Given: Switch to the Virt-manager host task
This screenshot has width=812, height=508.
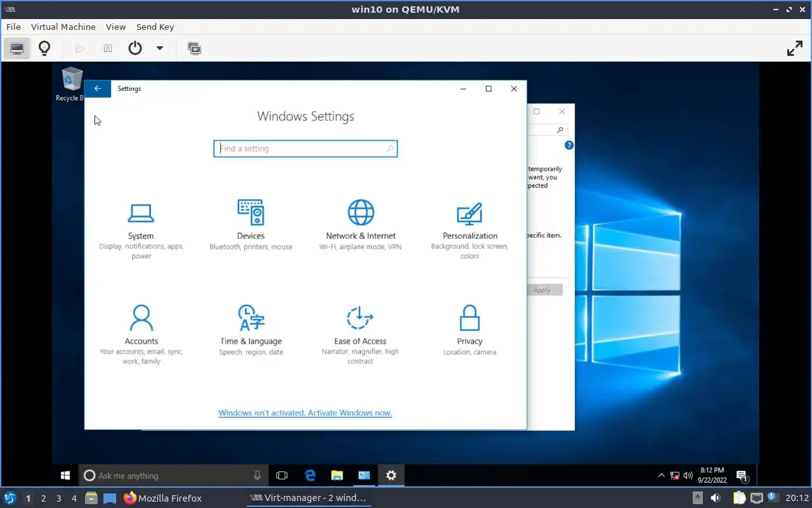Looking at the screenshot, I should point(308,498).
